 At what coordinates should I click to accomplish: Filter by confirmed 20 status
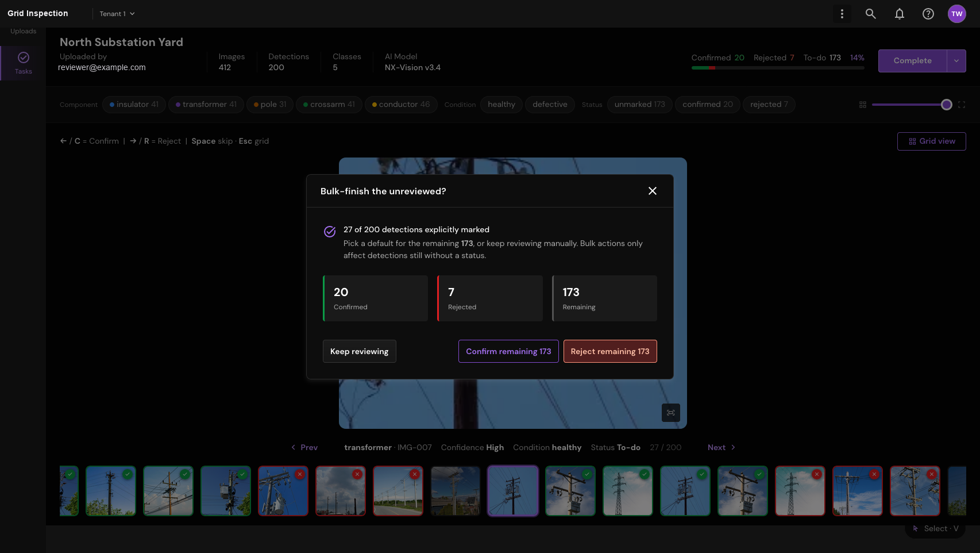tap(708, 105)
